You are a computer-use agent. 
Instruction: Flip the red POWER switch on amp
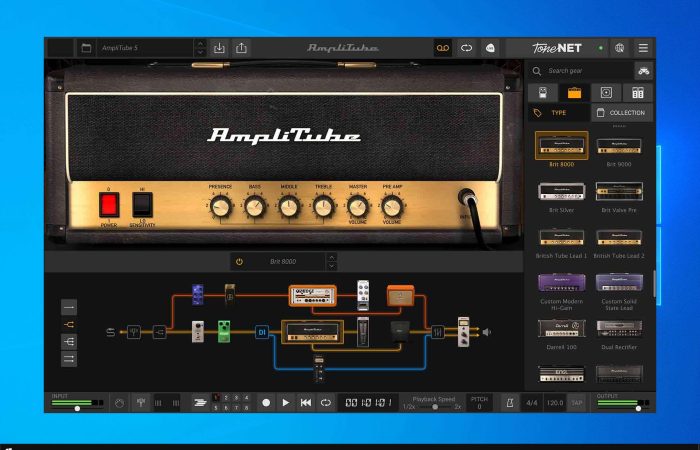[x=109, y=205]
